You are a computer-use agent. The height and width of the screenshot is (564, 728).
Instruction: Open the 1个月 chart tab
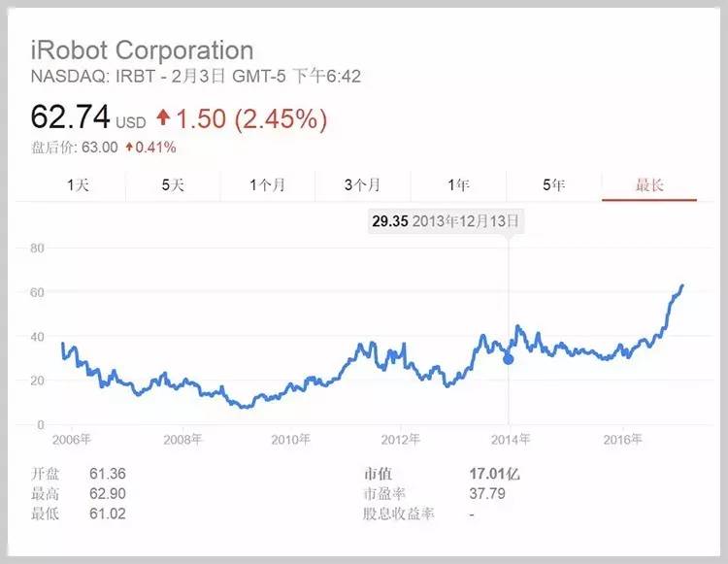[268, 185]
